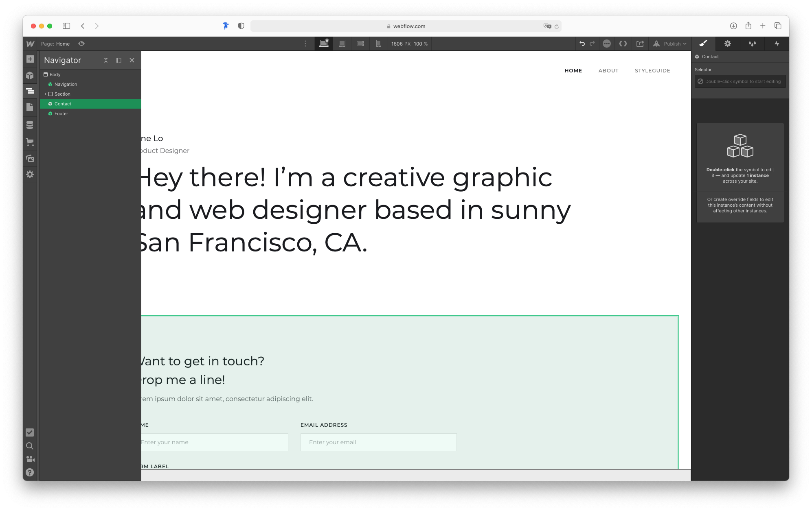
Task: Open the Page: Home page selector
Action: click(56, 44)
